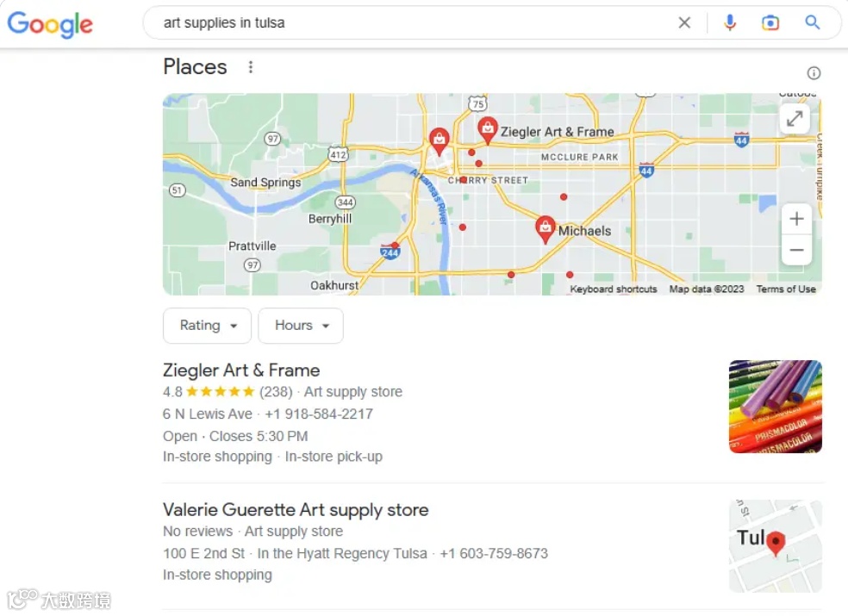Open the Hours filter dropdown

point(301,326)
